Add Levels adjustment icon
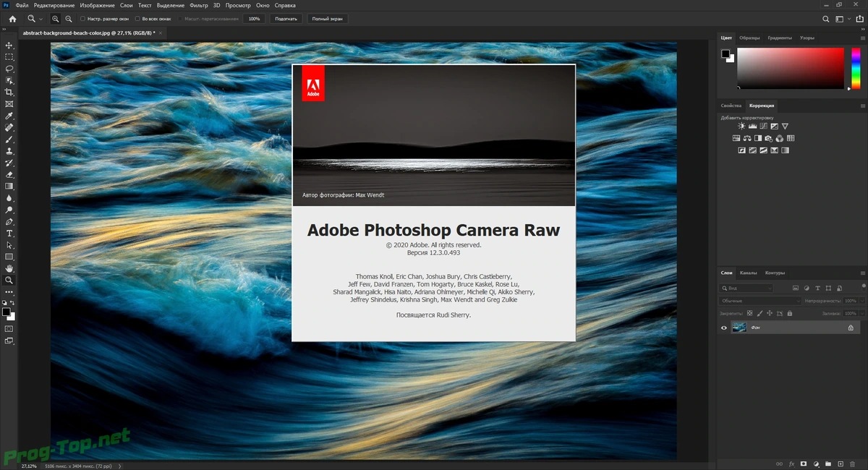Viewport: 868px width, 470px height. [x=752, y=127]
